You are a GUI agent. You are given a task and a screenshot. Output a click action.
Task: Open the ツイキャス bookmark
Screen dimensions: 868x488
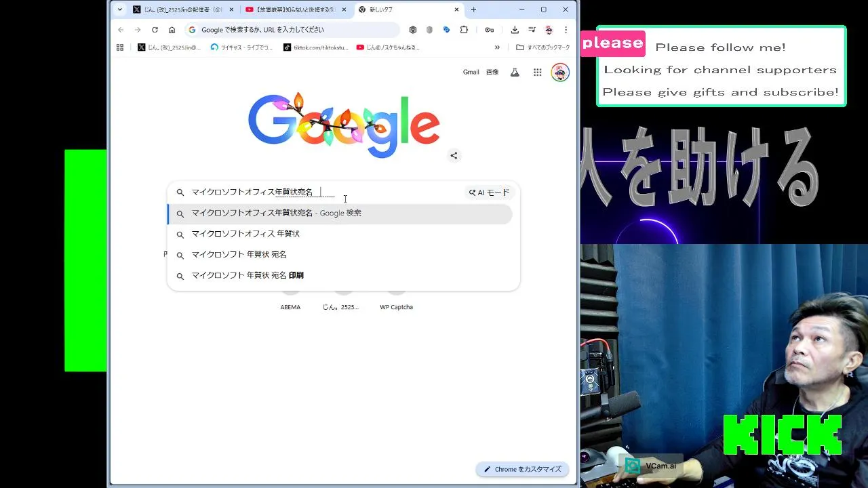tap(241, 47)
